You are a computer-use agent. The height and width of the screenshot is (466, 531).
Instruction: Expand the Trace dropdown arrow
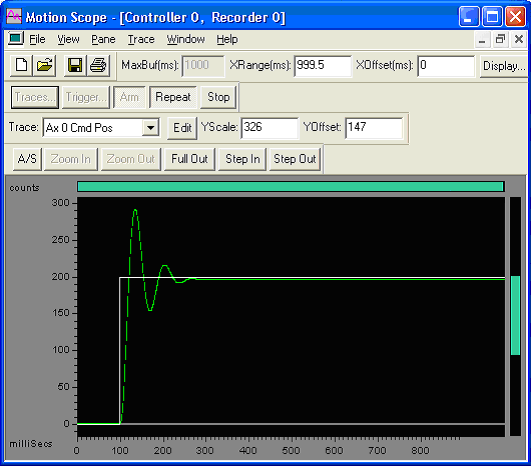[x=150, y=128]
